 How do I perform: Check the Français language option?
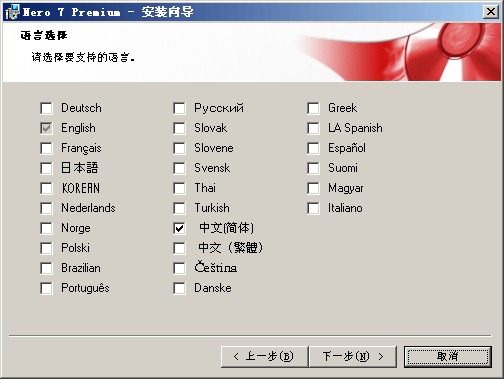click(46, 148)
